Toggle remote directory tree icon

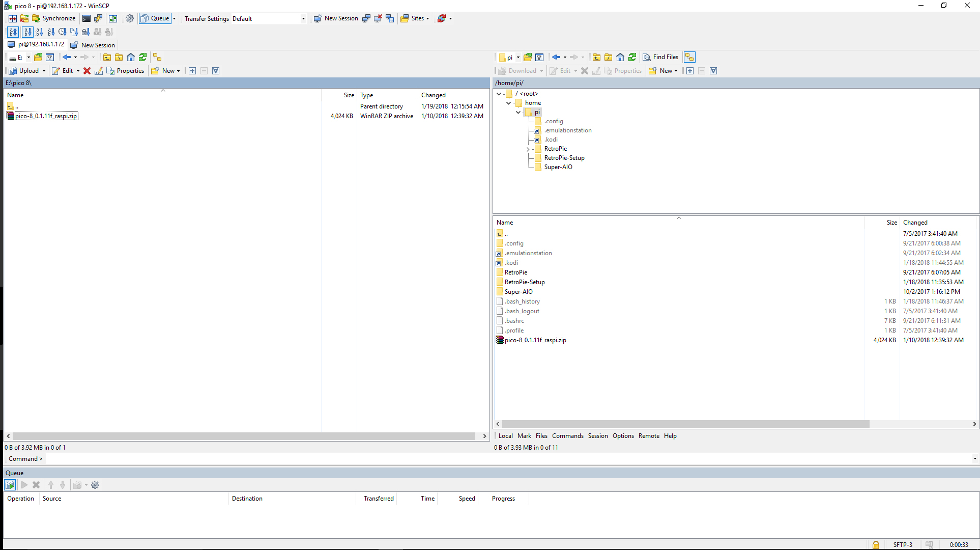pos(689,57)
